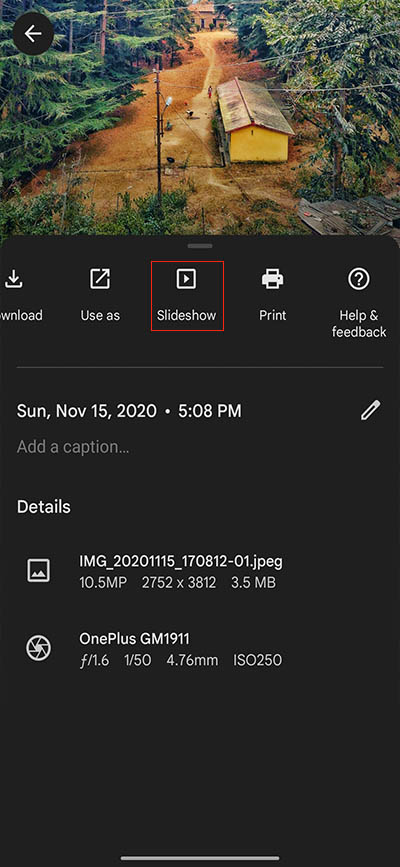Tap file name IMG_20201115_170812-01.jpeg
Image resolution: width=400 pixels, height=867 pixels.
click(x=181, y=562)
